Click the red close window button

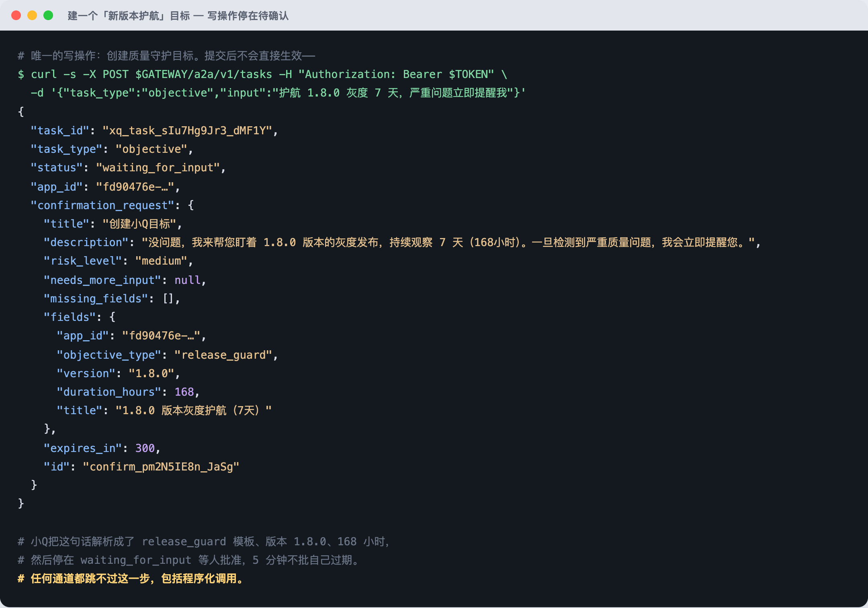click(x=16, y=15)
